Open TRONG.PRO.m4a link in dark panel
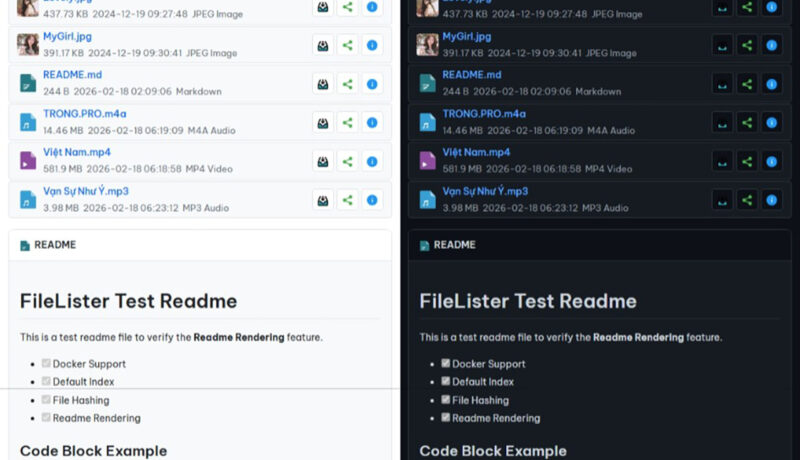The height and width of the screenshot is (460, 800). coord(484,114)
